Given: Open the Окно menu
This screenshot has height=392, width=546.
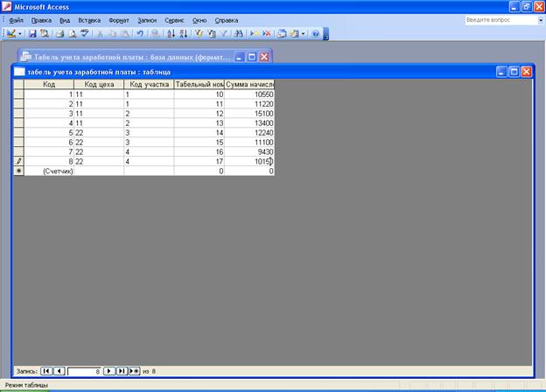Looking at the screenshot, I should (199, 20).
